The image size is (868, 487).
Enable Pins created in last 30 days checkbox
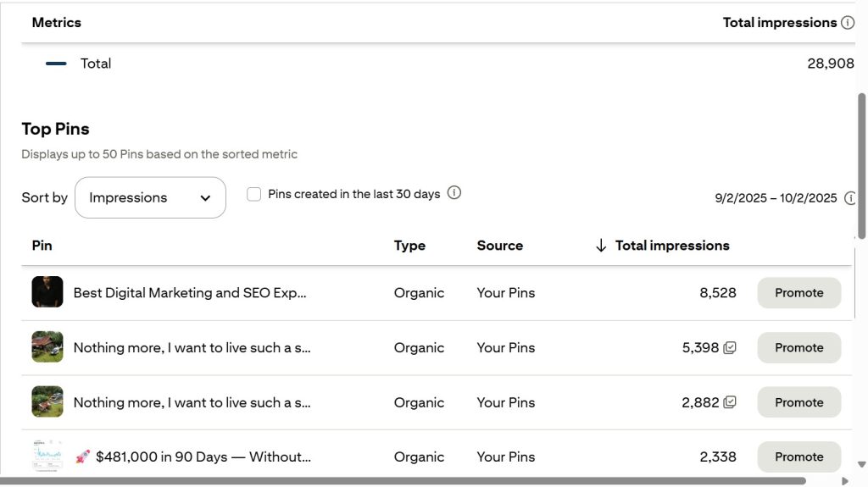[x=253, y=194]
